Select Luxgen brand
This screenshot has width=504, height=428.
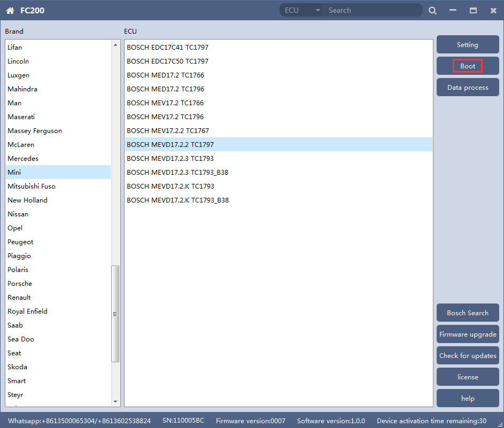click(x=58, y=75)
